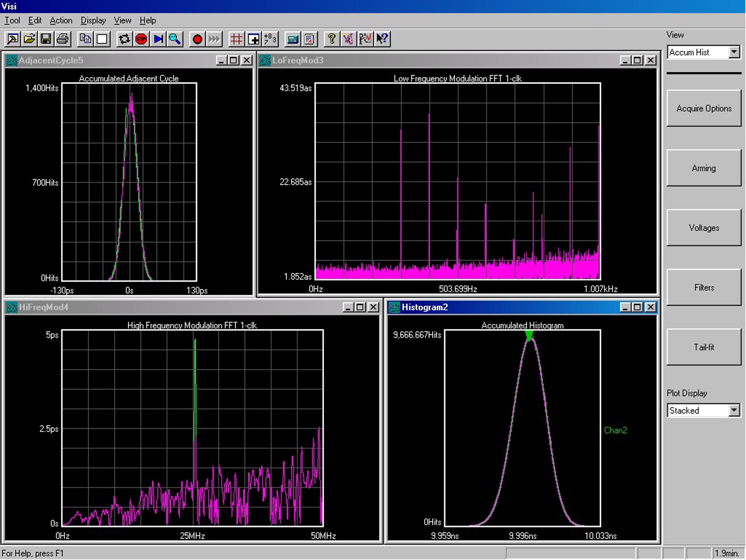Save using the floppy disk icon
The width and height of the screenshot is (746, 560).
[x=46, y=39]
